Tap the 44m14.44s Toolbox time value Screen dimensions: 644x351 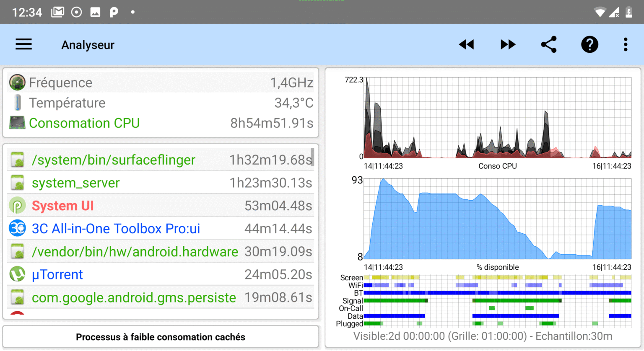[278, 229]
